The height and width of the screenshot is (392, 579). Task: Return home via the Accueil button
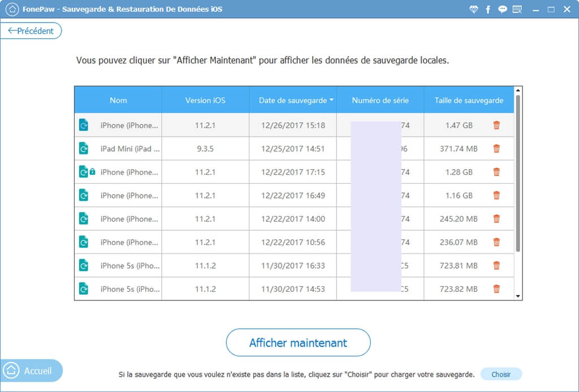pos(32,371)
